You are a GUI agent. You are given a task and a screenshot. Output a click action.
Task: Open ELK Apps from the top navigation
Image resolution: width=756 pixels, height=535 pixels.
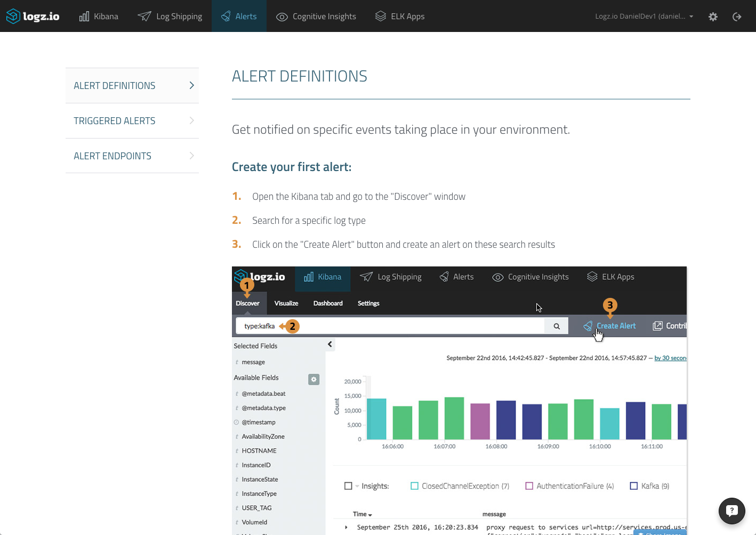tap(400, 16)
